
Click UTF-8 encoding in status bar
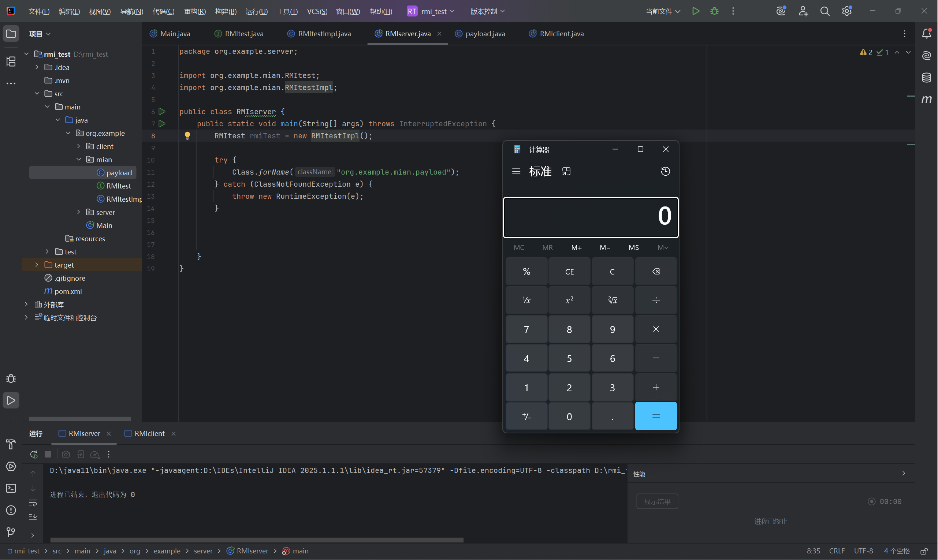(864, 551)
